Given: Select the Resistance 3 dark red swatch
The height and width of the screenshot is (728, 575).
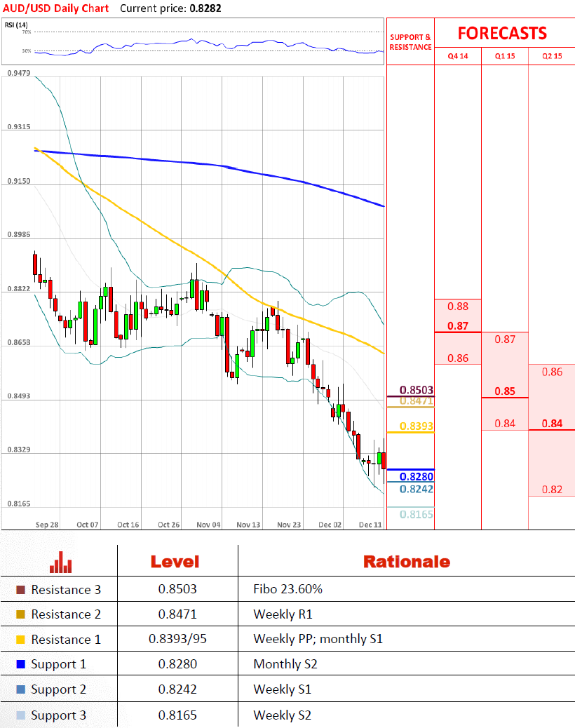Looking at the screenshot, I should coord(20,590).
